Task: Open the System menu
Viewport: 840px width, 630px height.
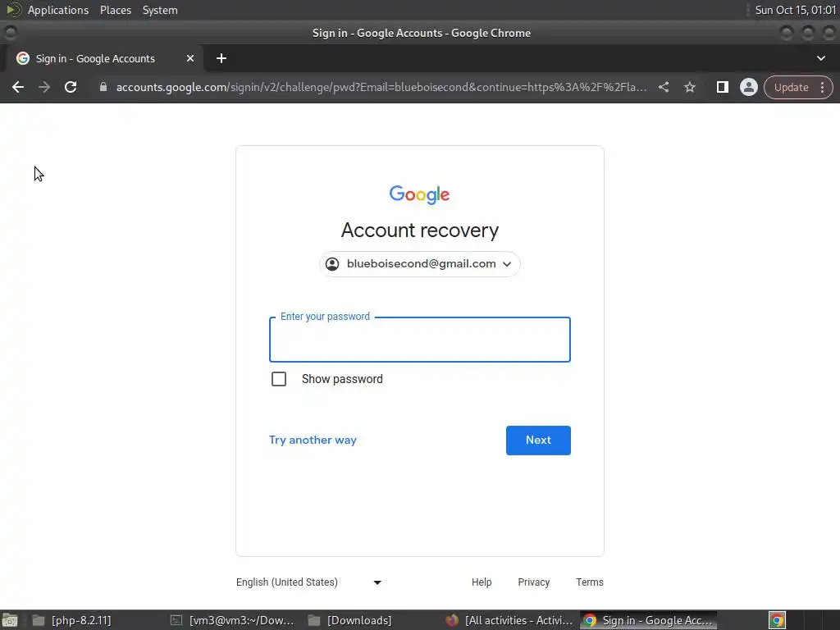Action: tap(160, 10)
